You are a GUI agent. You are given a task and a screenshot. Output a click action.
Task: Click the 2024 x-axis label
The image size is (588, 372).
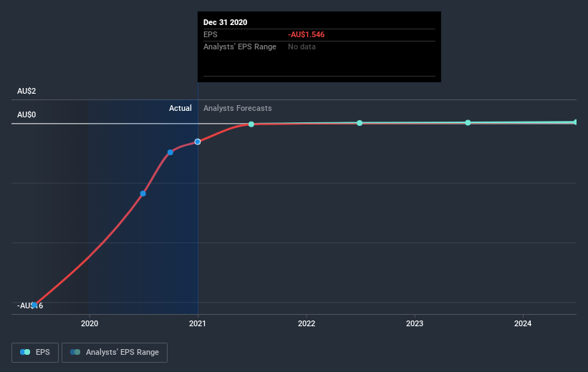pyautogui.click(x=523, y=323)
